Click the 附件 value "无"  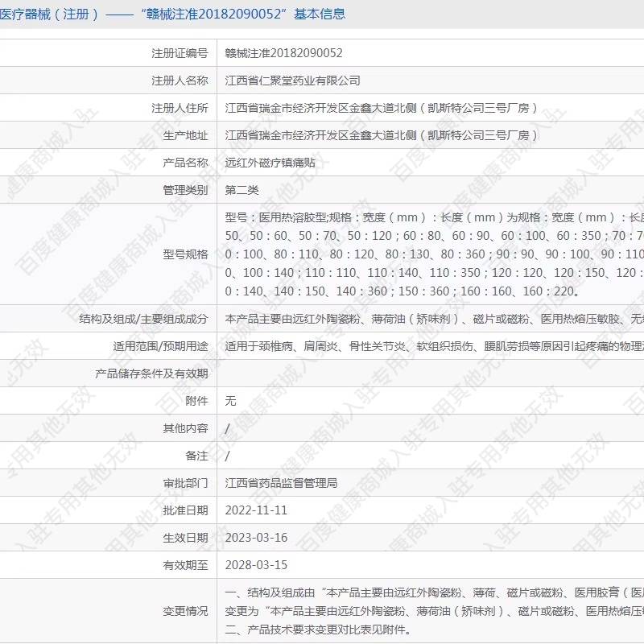(x=231, y=401)
